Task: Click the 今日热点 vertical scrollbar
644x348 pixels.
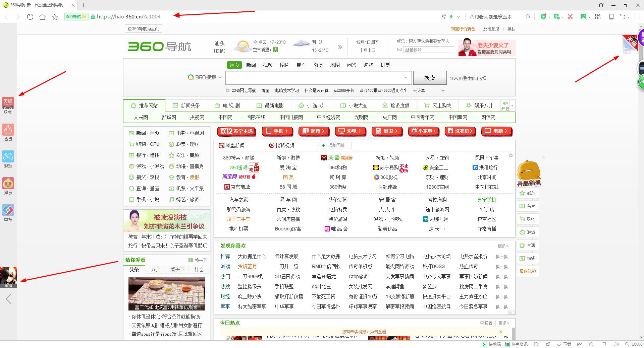Action: (x=513, y=334)
